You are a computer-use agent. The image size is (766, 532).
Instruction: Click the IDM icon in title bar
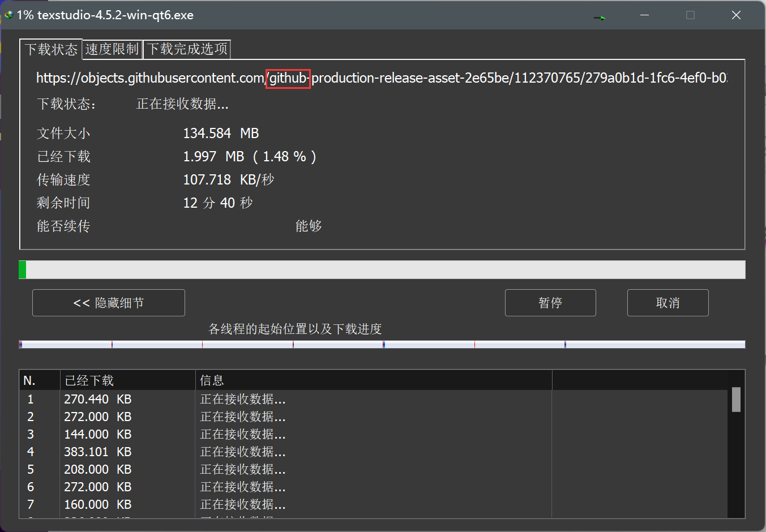pyautogui.click(x=9, y=15)
